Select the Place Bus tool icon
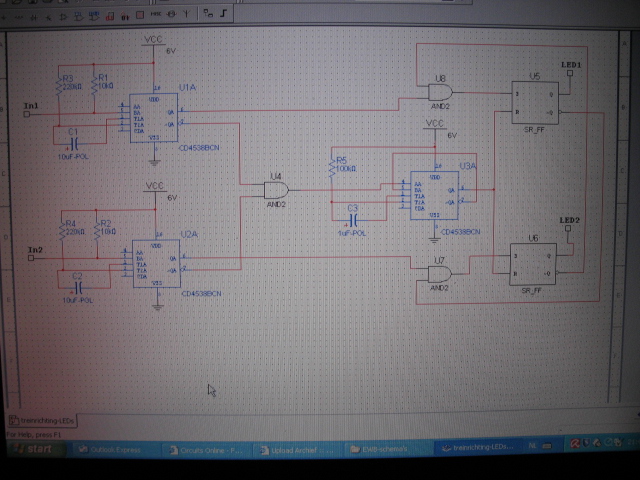Screen dimensions: 640x480 tap(224, 14)
